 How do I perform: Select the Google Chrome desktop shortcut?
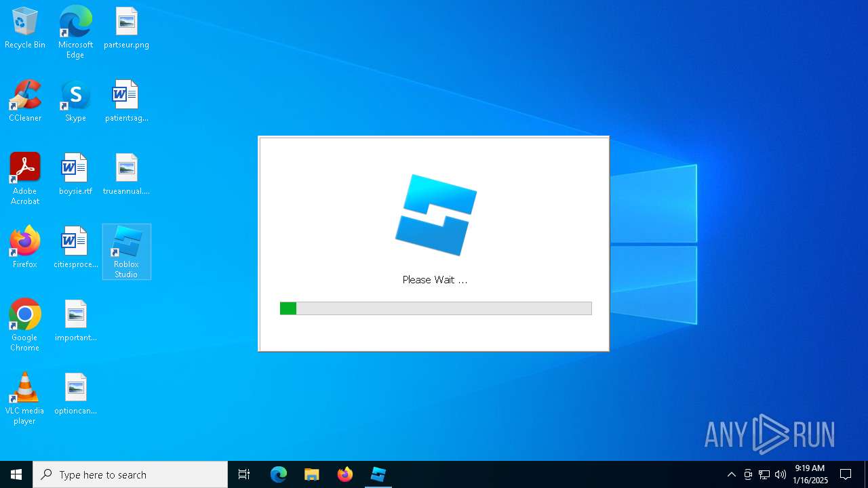(x=25, y=325)
